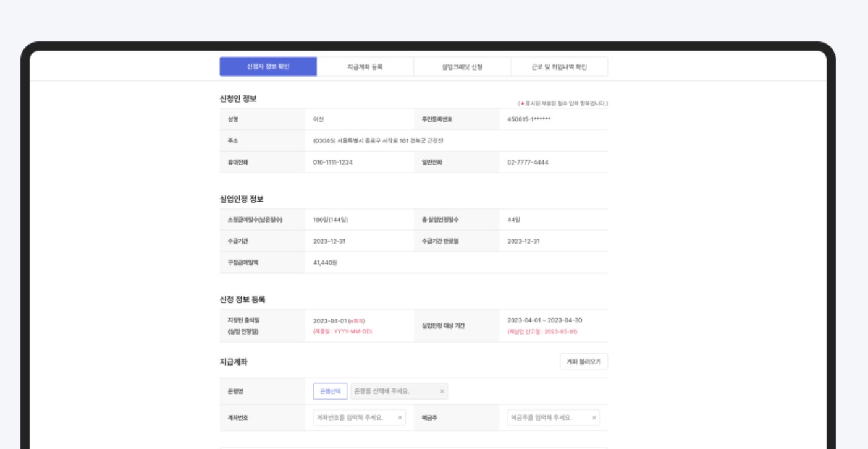Click the 실업인정 대상 기간 label

(x=443, y=326)
